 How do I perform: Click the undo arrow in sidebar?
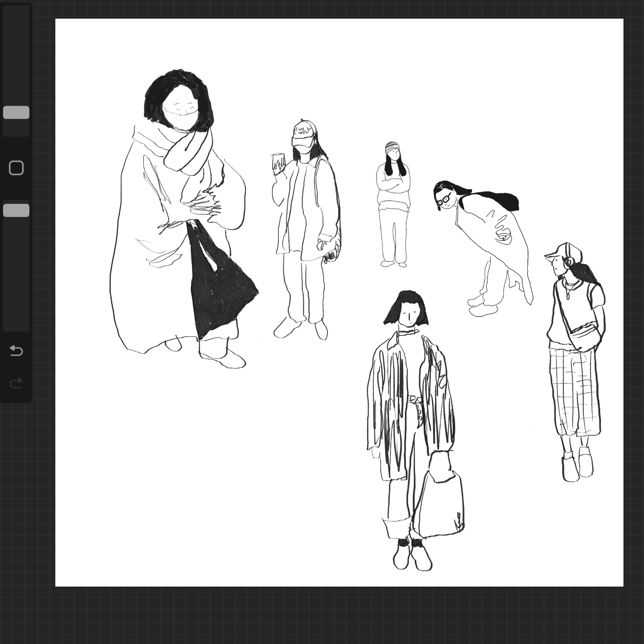(16, 351)
